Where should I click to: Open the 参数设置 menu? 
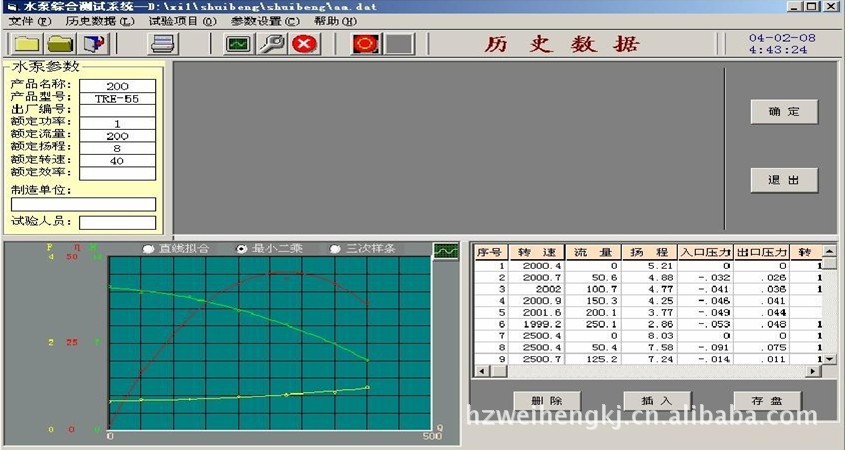coord(264,21)
